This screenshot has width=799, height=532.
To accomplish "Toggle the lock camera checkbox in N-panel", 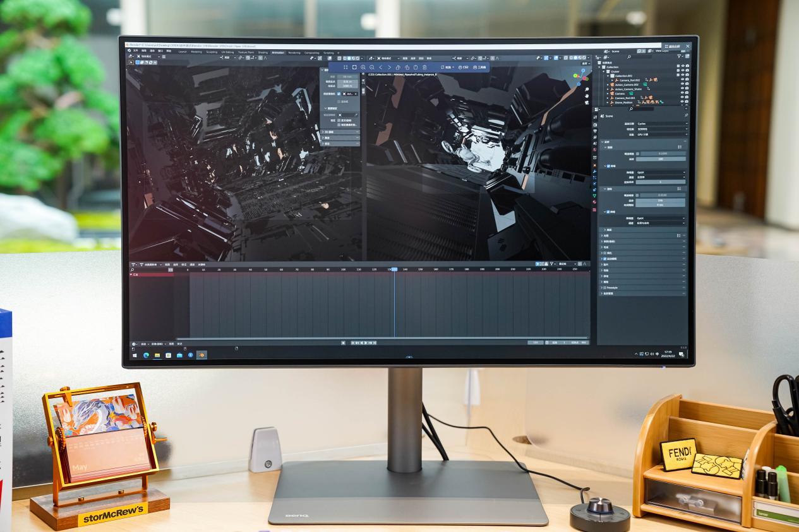I will click(339, 124).
